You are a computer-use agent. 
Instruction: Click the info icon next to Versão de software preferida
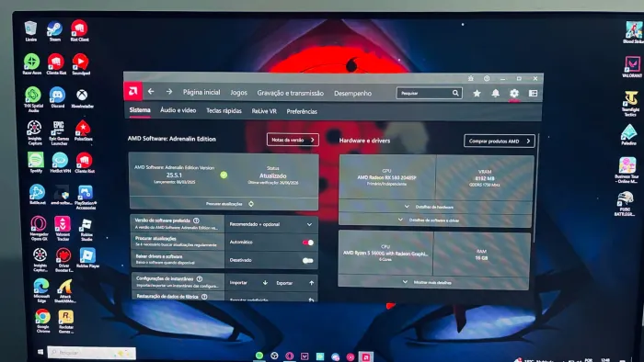[196, 221]
